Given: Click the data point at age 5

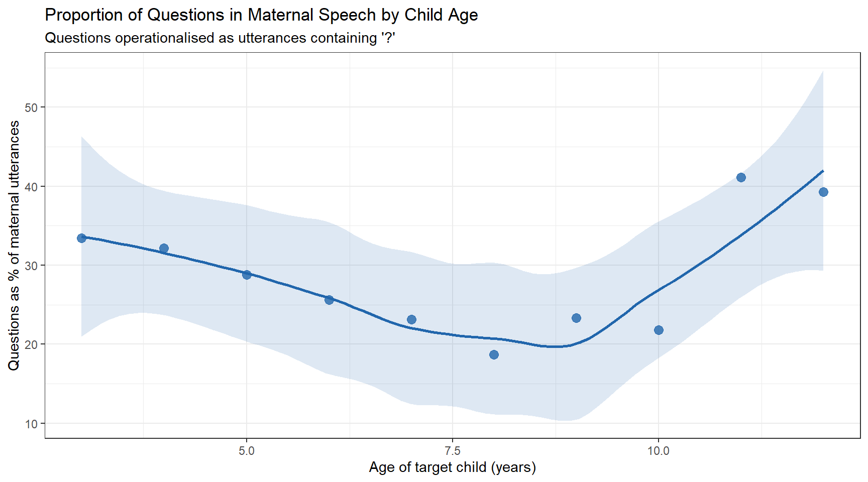Looking at the screenshot, I should pos(247,275).
